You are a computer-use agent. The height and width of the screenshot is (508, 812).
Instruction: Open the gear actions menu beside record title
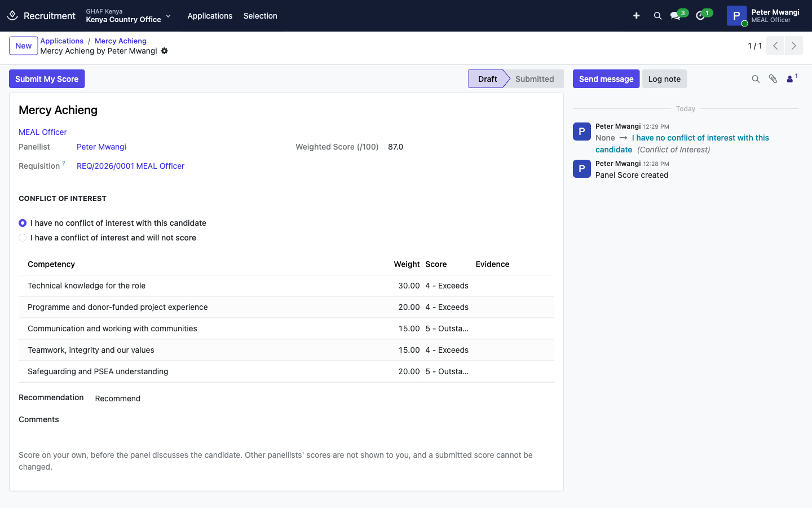tap(165, 51)
